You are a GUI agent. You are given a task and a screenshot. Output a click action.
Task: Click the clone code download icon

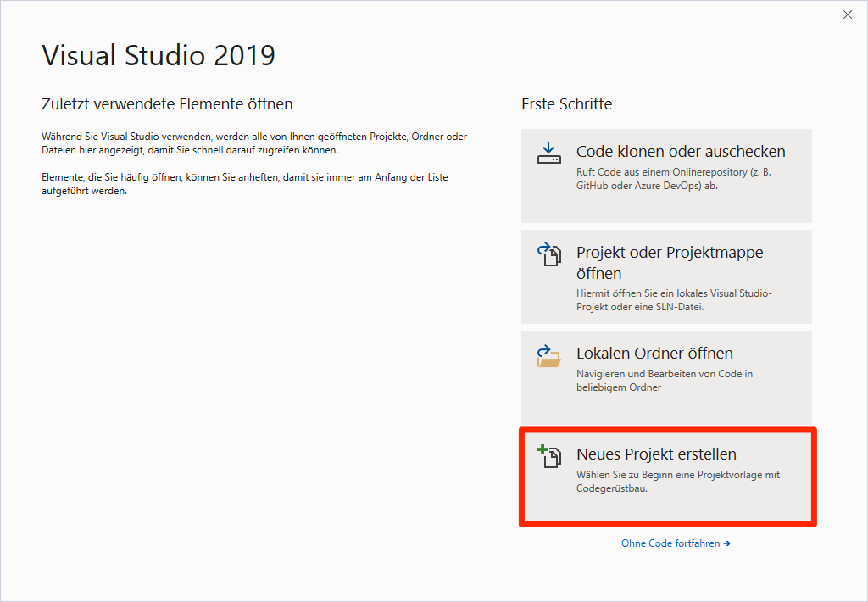pyautogui.click(x=548, y=153)
